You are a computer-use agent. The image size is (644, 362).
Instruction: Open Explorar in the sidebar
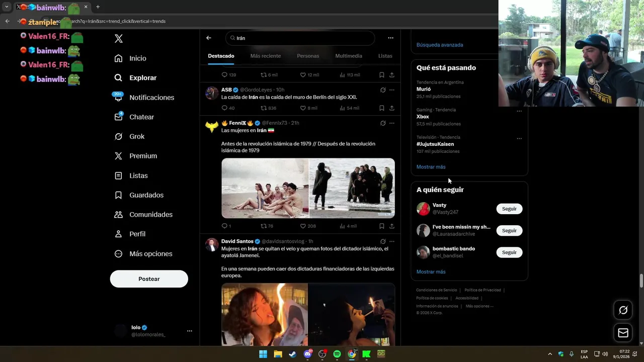click(x=135, y=78)
